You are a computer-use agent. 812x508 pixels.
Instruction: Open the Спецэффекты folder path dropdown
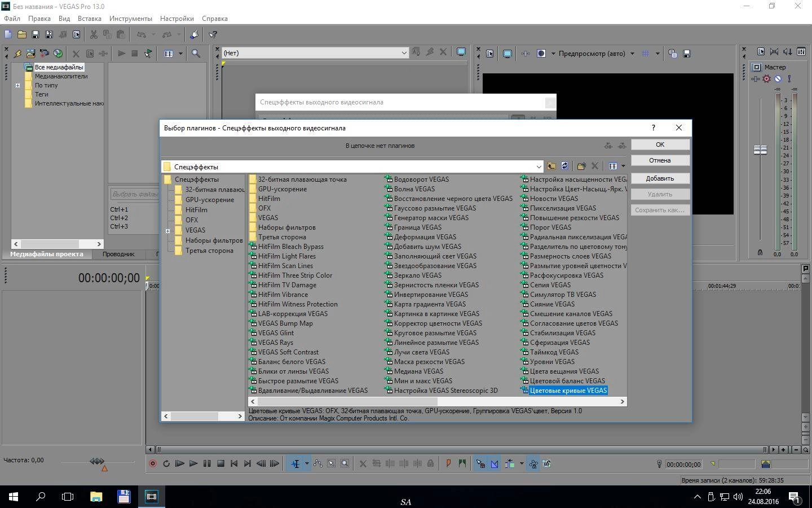[x=539, y=167]
